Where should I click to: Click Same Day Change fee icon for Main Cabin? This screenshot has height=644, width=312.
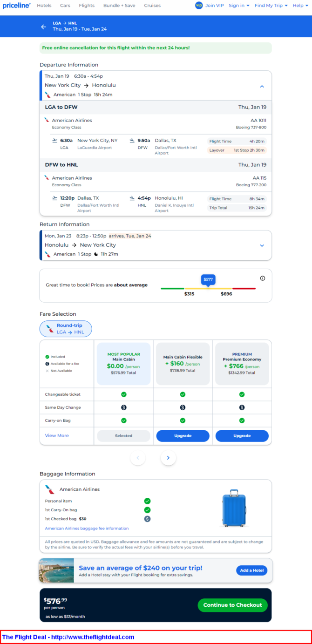[x=124, y=407]
